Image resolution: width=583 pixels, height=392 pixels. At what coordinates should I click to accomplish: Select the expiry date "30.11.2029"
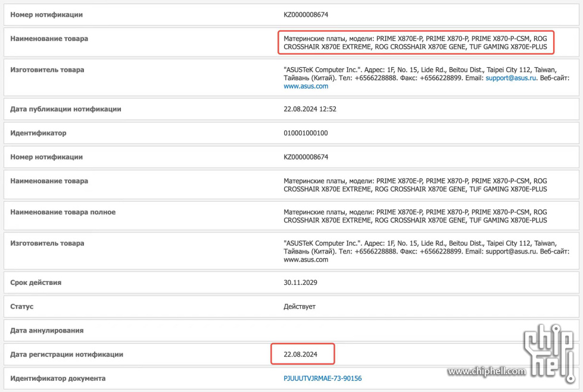pos(300,283)
